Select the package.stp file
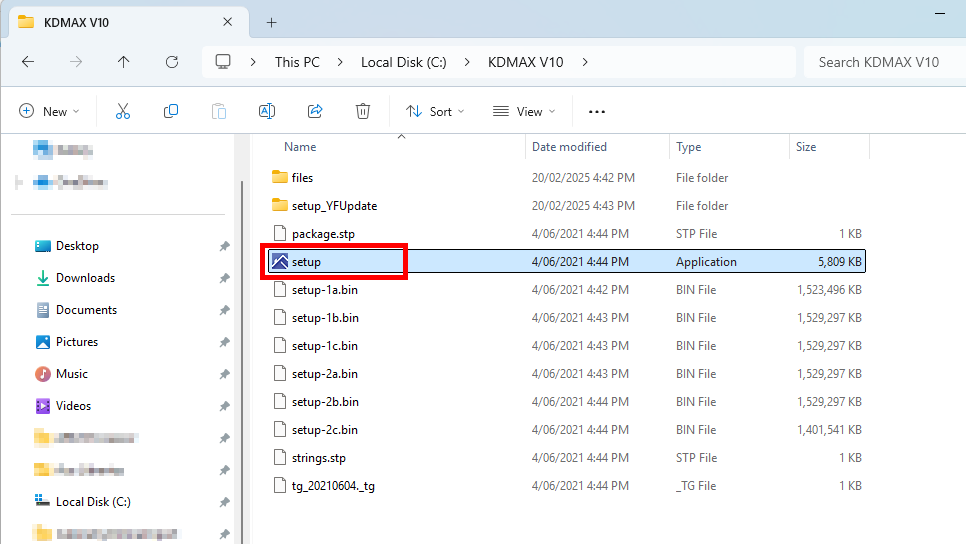This screenshot has height=544, width=966. [567, 233]
